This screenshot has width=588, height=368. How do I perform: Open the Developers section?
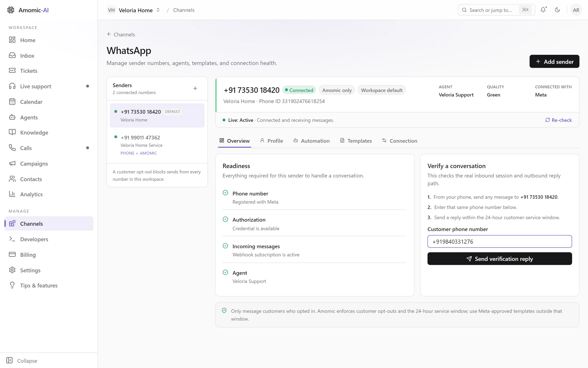[49, 239]
